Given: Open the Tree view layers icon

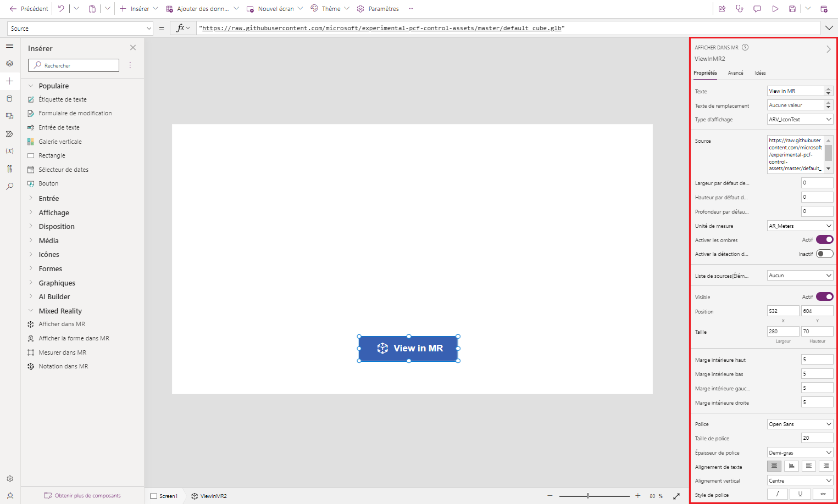Looking at the screenshot, I should click(9, 64).
